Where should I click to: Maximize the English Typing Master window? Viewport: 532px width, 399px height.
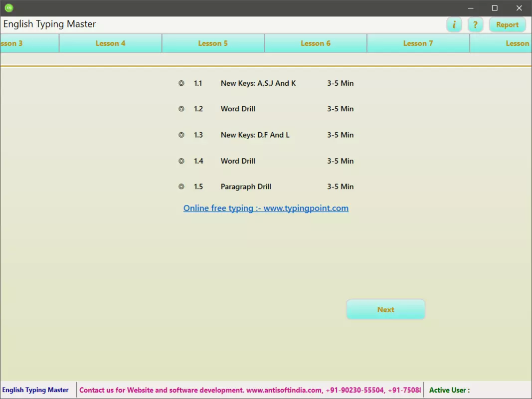pos(495,8)
